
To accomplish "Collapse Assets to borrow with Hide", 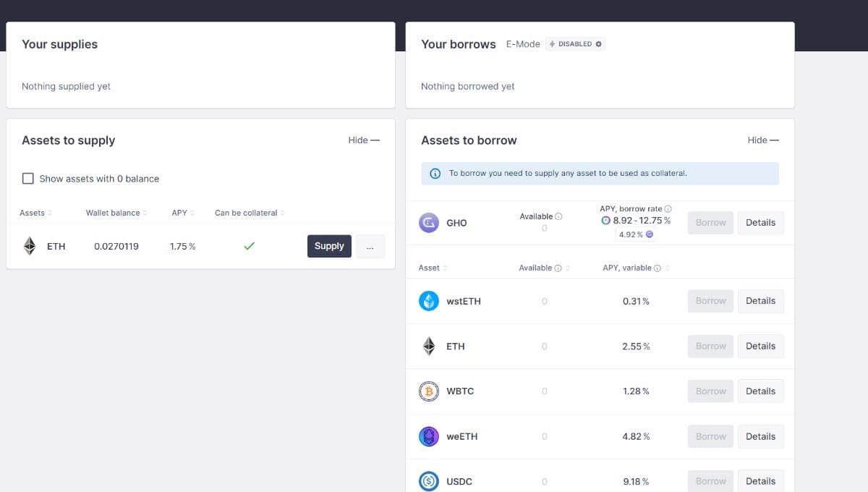I will coord(762,140).
